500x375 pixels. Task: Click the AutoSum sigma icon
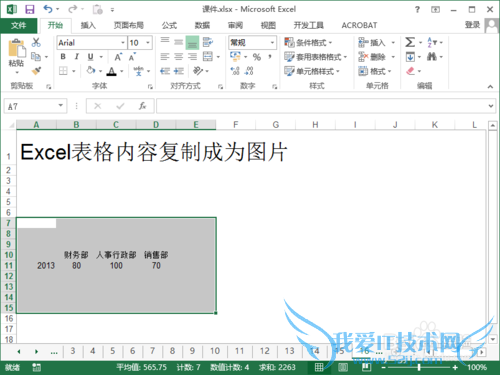[x=410, y=42]
